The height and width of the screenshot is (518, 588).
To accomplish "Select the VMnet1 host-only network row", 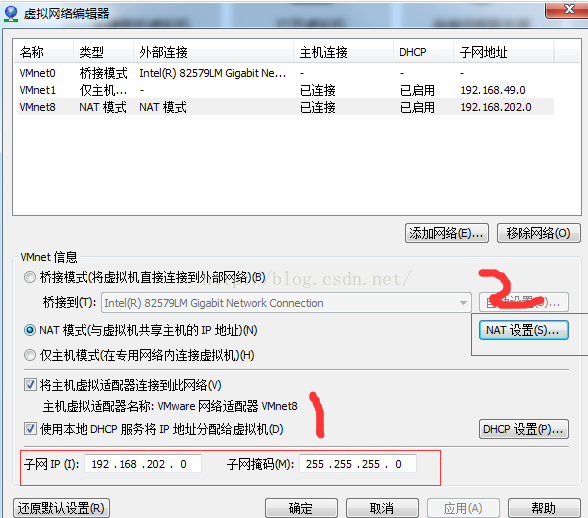I will click(286, 90).
